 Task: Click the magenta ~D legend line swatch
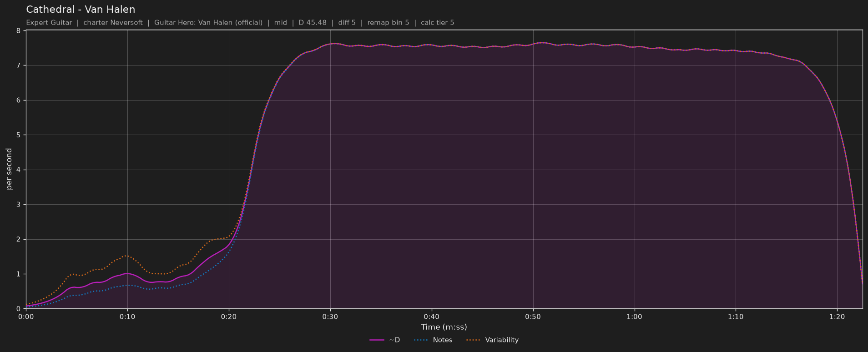[x=377, y=340]
